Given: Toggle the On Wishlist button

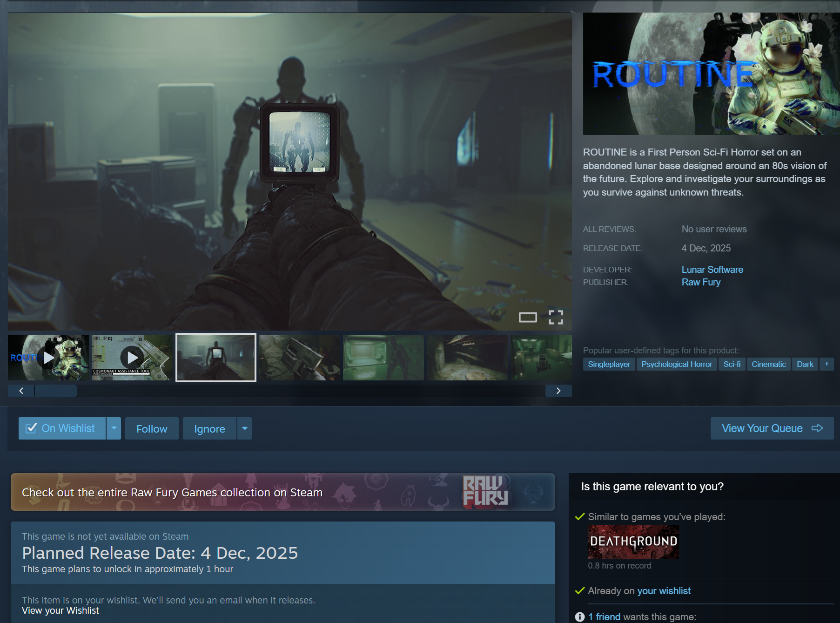Looking at the screenshot, I should point(62,428).
